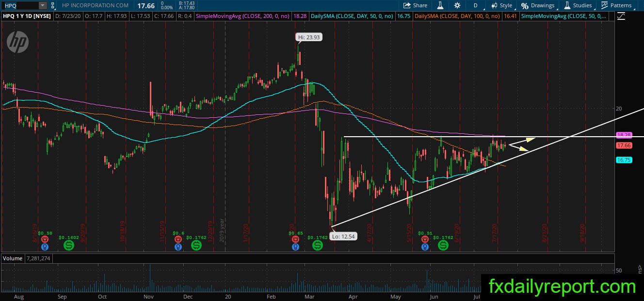Click the 7,281,274 volume value

pos(38,258)
